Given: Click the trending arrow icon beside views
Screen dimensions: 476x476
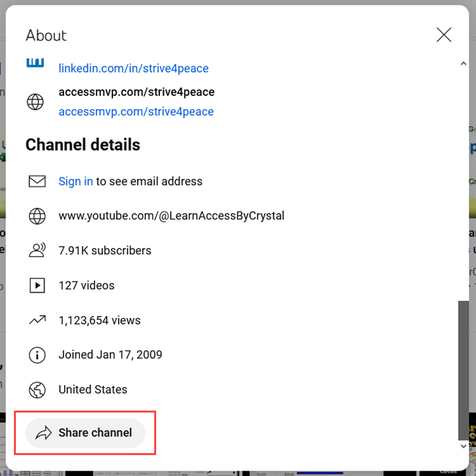Looking at the screenshot, I should pos(37,320).
